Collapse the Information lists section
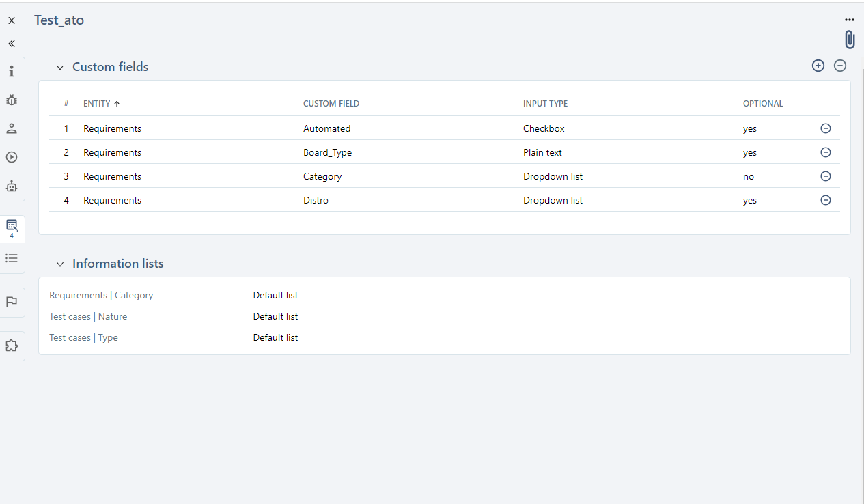The height and width of the screenshot is (504, 864). (60, 264)
